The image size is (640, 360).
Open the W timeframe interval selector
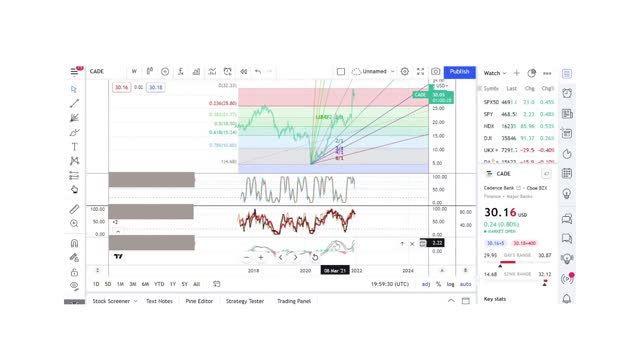(134, 71)
